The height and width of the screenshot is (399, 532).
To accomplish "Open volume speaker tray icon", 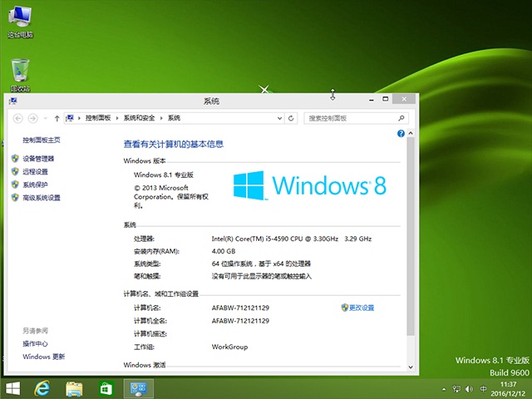I will point(469,389).
